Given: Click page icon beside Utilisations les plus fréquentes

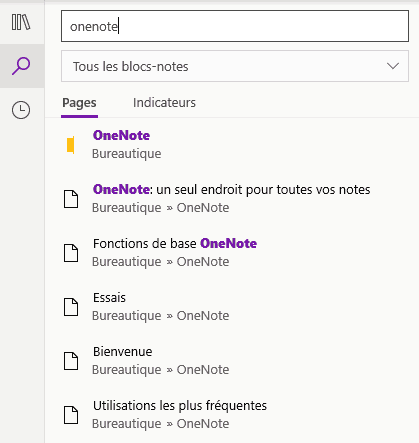Looking at the screenshot, I should (x=71, y=415).
